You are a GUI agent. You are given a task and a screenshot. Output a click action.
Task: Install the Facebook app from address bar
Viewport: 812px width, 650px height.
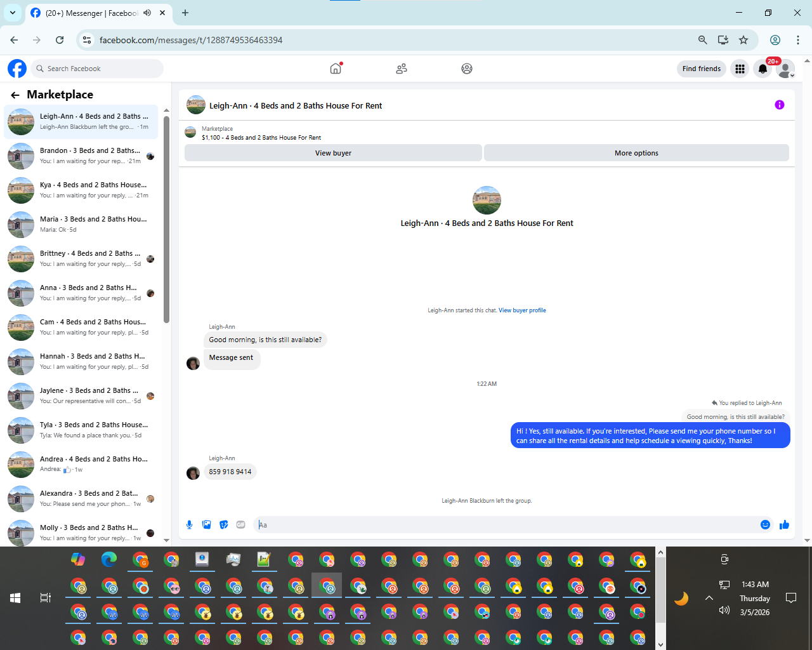(723, 40)
